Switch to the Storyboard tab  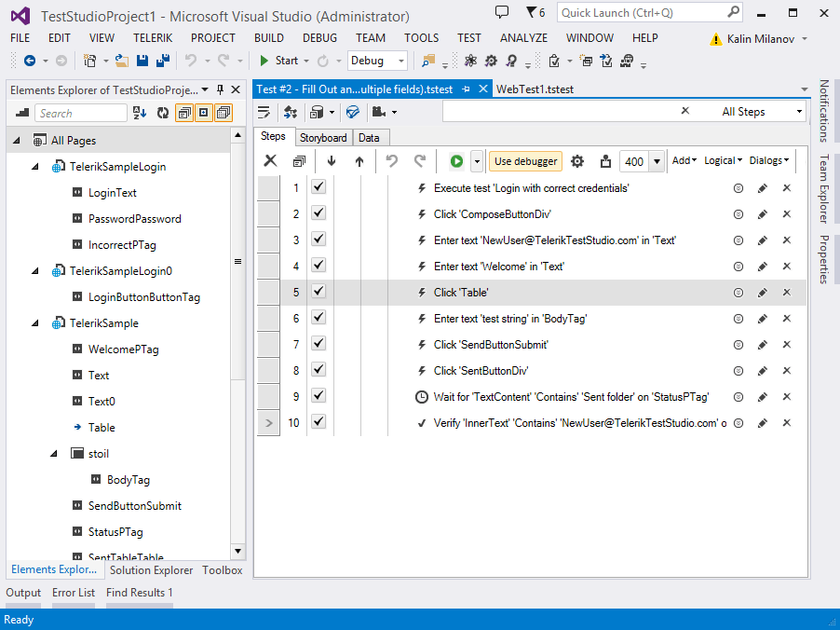pyautogui.click(x=323, y=138)
